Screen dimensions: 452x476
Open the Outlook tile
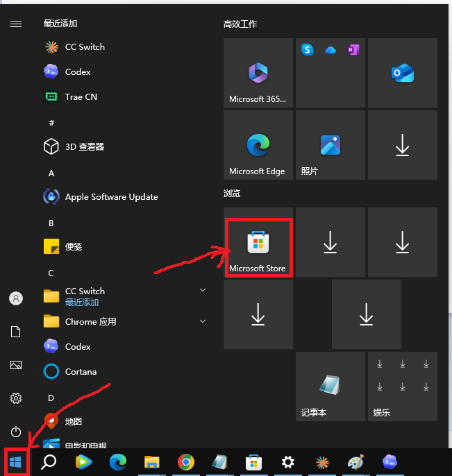click(403, 73)
